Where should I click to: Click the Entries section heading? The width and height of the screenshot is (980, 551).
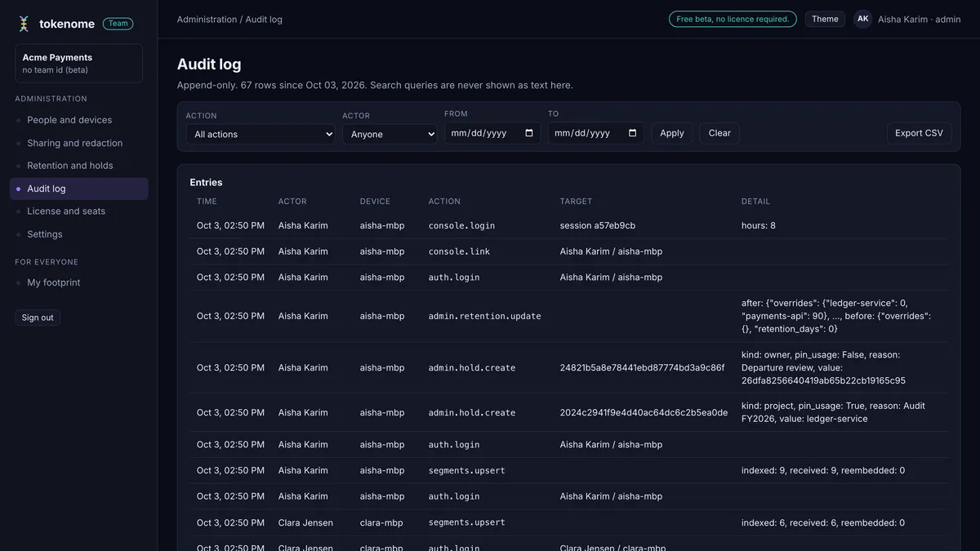click(206, 183)
